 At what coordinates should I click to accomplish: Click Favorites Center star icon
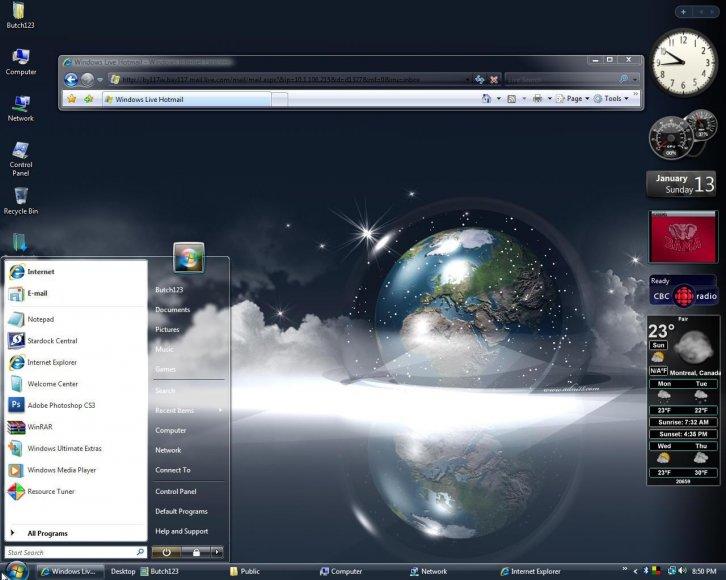[72, 99]
